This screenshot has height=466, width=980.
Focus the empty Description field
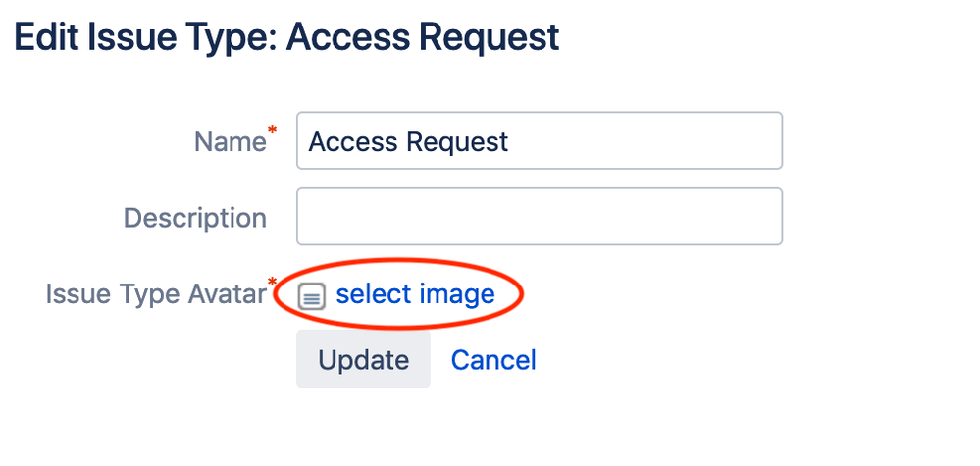540,216
